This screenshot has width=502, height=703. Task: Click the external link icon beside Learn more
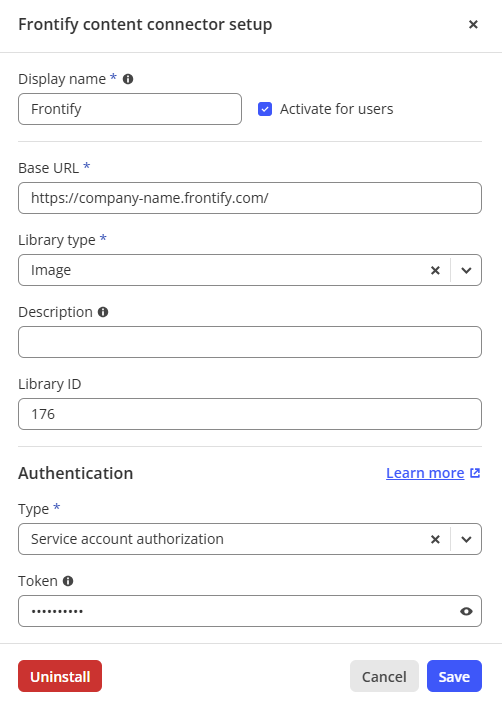[x=475, y=473]
